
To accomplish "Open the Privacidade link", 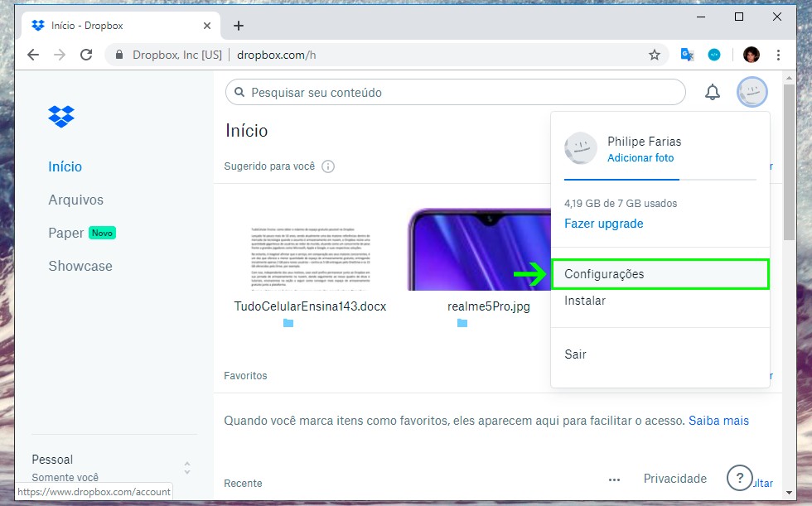I will pyautogui.click(x=675, y=479).
